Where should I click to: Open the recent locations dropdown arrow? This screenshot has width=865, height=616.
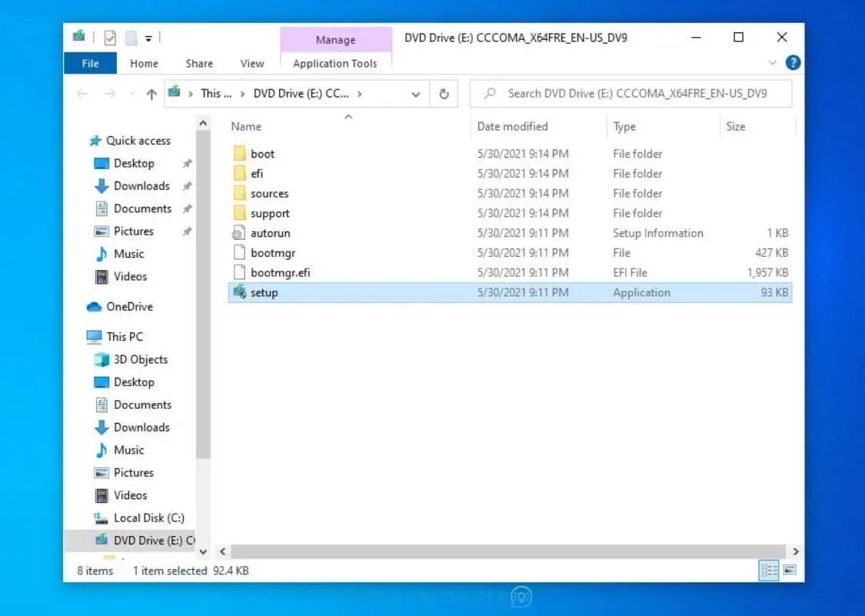(131, 94)
